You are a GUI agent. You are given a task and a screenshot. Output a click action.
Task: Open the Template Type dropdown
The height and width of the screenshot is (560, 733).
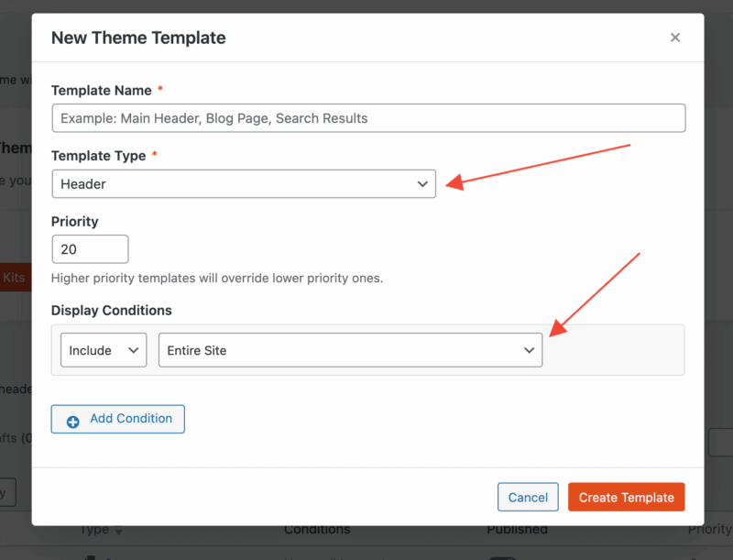click(x=243, y=184)
